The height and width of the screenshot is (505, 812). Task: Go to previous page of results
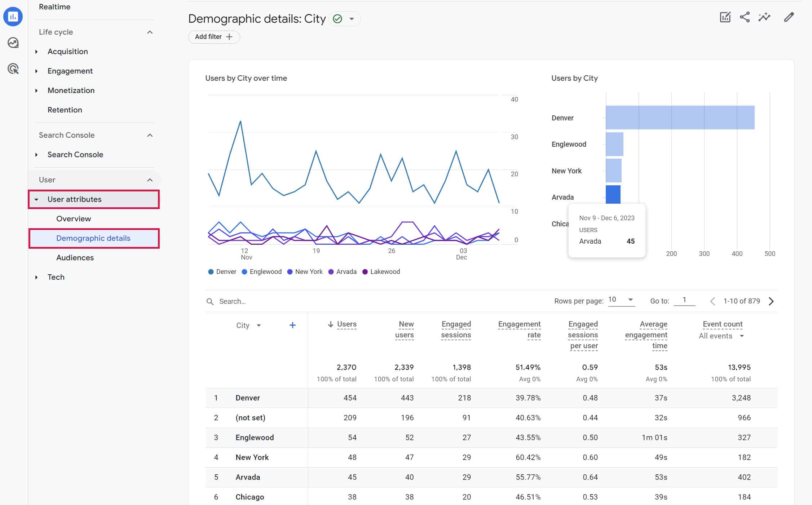tap(712, 301)
